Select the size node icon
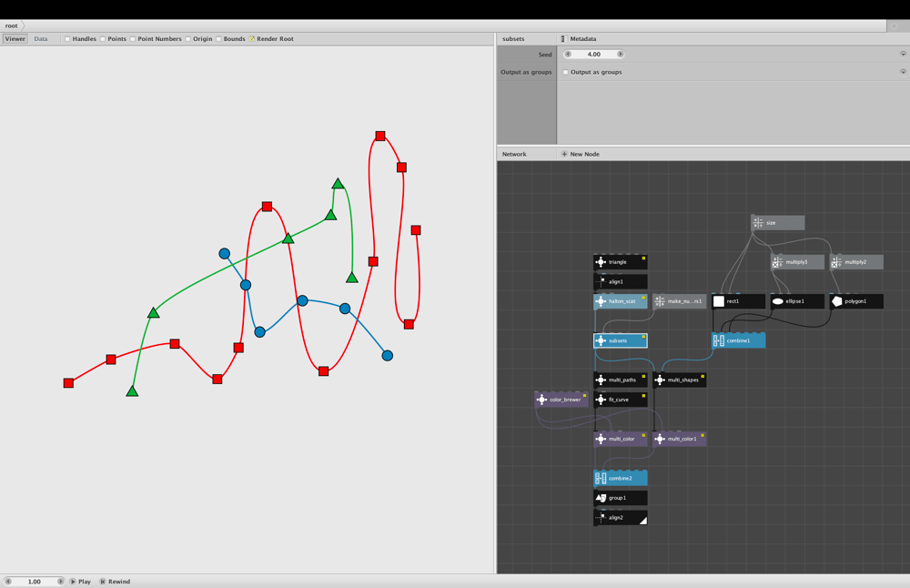The image size is (910, 588). click(x=758, y=223)
